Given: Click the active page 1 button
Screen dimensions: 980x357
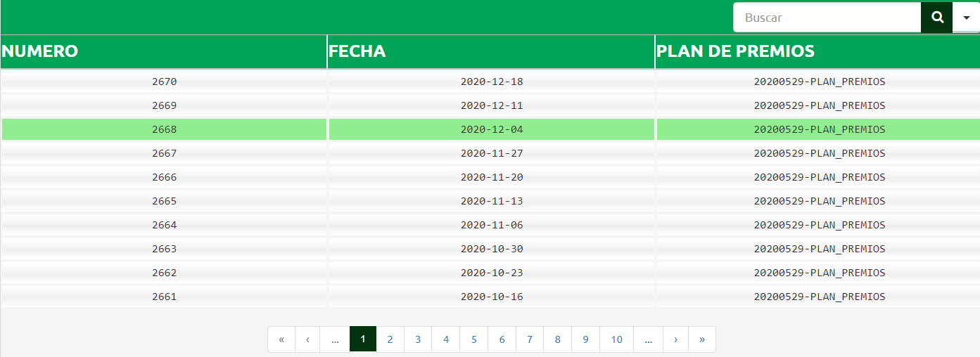Looking at the screenshot, I should (x=363, y=339).
